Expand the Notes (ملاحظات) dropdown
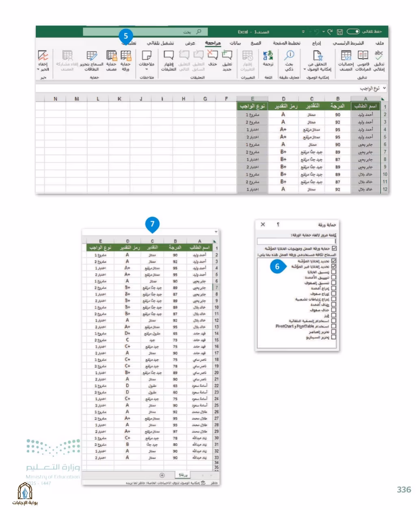The width and height of the screenshot is (420, 510). coord(147,69)
